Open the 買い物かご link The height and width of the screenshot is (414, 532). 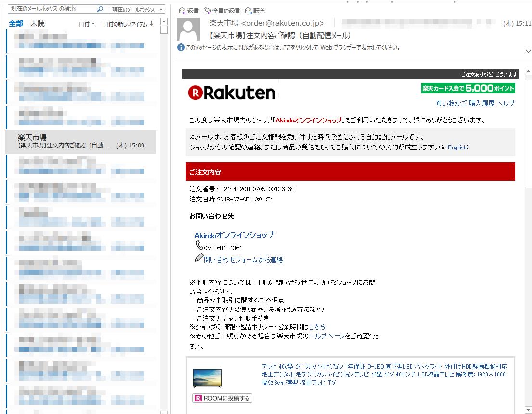click(x=451, y=103)
